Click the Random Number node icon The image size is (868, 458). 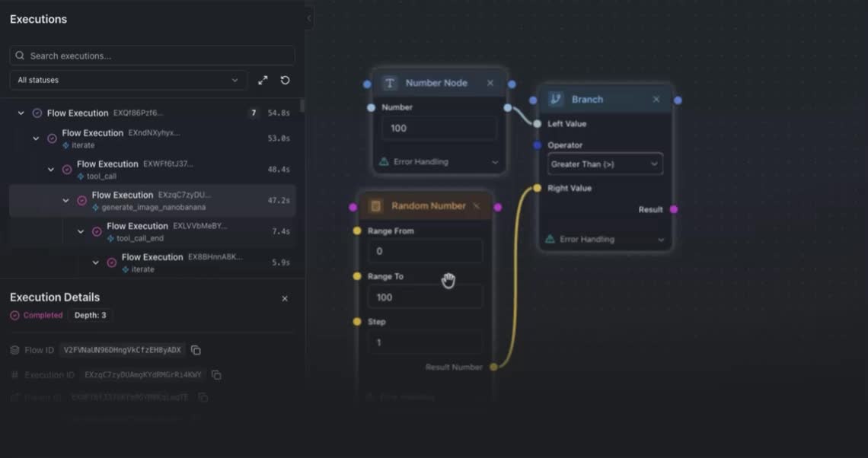point(375,206)
